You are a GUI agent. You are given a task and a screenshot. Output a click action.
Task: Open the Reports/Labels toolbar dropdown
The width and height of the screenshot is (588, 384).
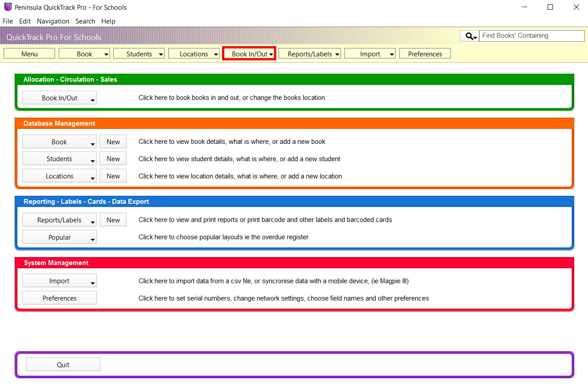[310, 54]
